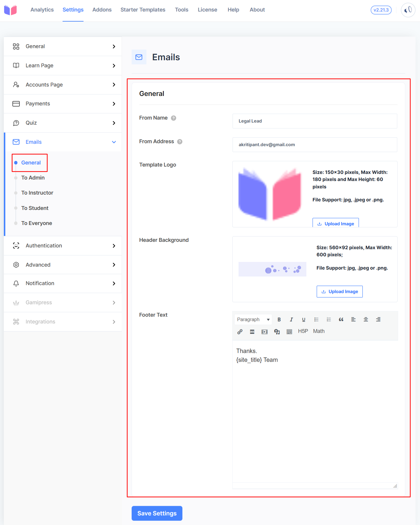
Task: Apply blockquote formatting
Action: pyautogui.click(x=341, y=319)
